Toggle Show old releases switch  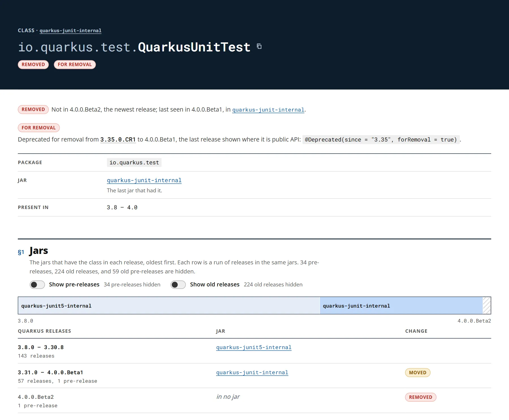pyautogui.click(x=178, y=284)
